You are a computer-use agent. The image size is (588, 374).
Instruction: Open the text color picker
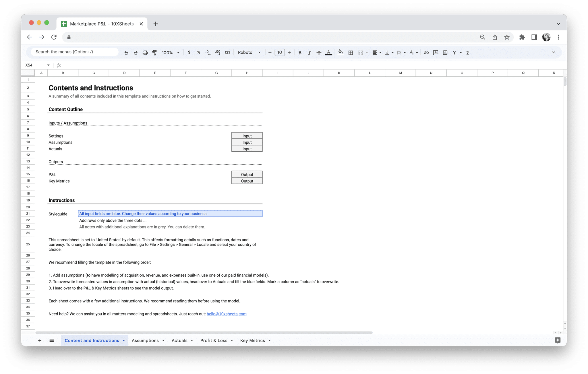[x=328, y=52]
